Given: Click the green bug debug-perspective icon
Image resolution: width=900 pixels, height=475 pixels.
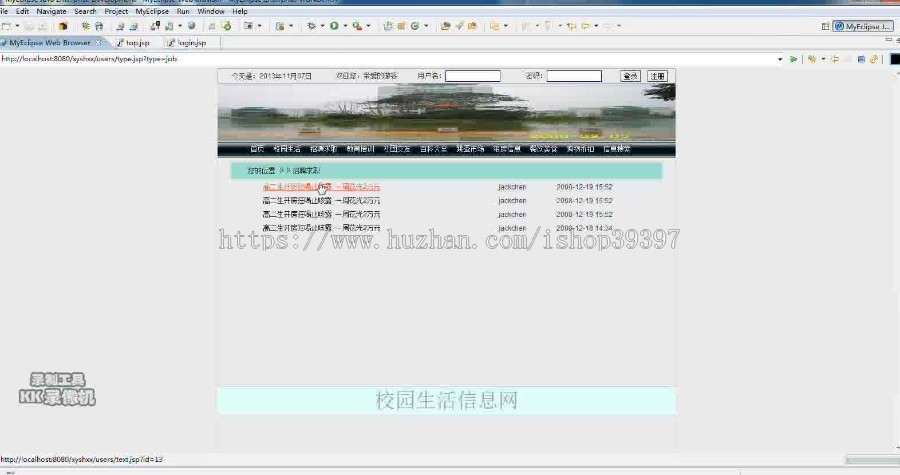Looking at the screenshot, I should point(86,26).
